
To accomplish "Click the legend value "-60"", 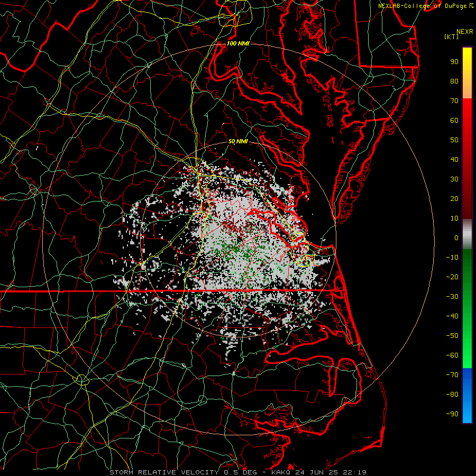I will tap(452, 355).
